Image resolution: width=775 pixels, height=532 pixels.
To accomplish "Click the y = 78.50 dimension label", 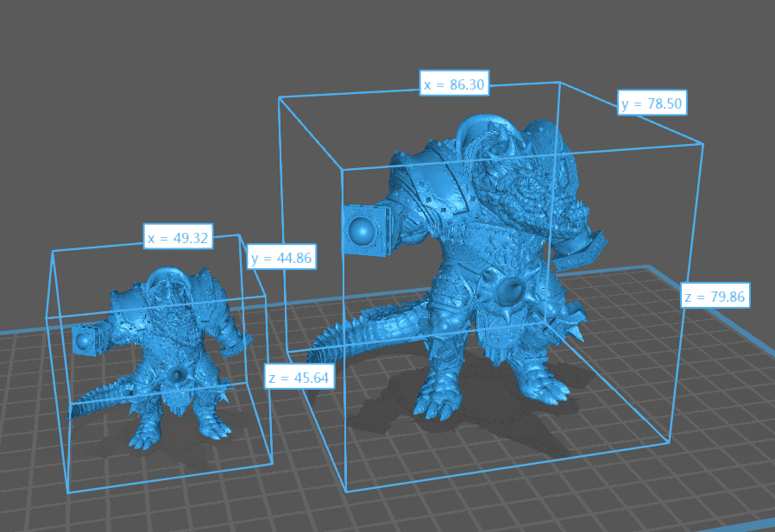I will (652, 104).
